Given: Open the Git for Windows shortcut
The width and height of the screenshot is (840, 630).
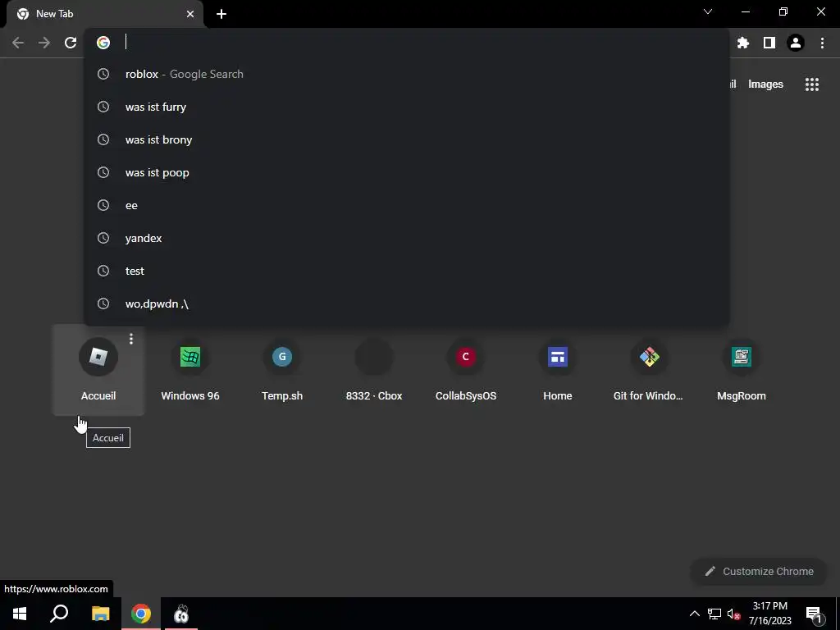Looking at the screenshot, I should (x=650, y=370).
